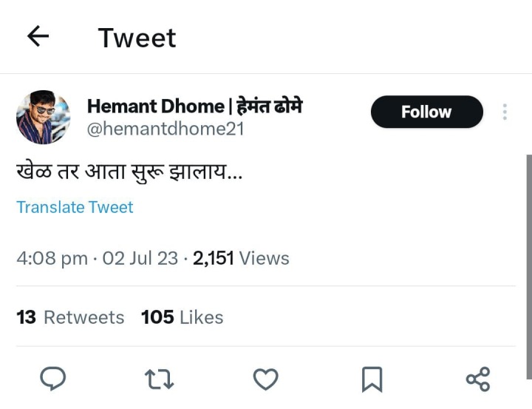The height and width of the screenshot is (409, 532).
Task: Open Hemant Dhome's profile picture
Action: [x=44, y=117]
